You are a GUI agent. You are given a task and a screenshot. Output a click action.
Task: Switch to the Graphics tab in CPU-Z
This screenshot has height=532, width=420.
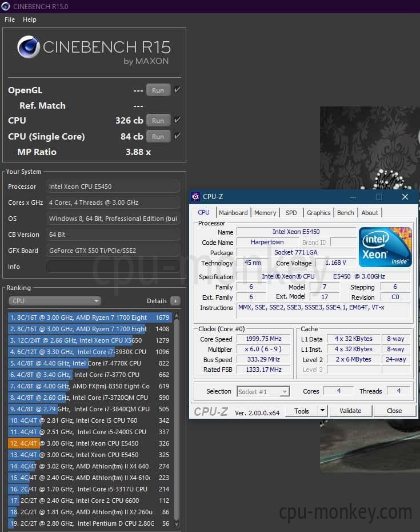tap(319, 213)
